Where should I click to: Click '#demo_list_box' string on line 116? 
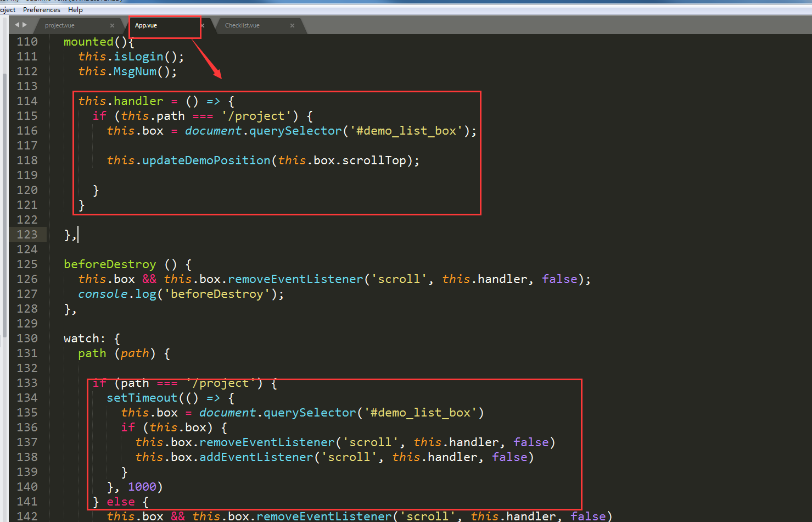pyautogui.click(x=406, y=131)
